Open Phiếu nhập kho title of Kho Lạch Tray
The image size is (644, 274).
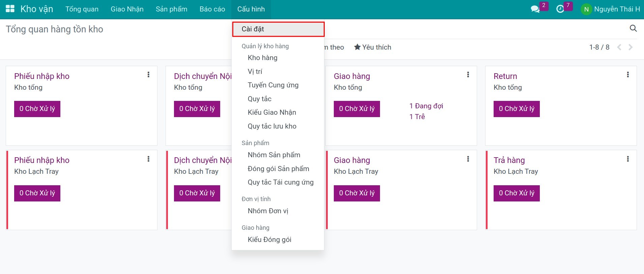click(42, 160)
